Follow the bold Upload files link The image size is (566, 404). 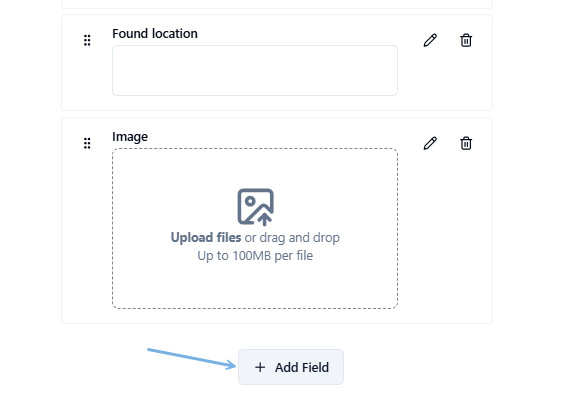(206, 238)
